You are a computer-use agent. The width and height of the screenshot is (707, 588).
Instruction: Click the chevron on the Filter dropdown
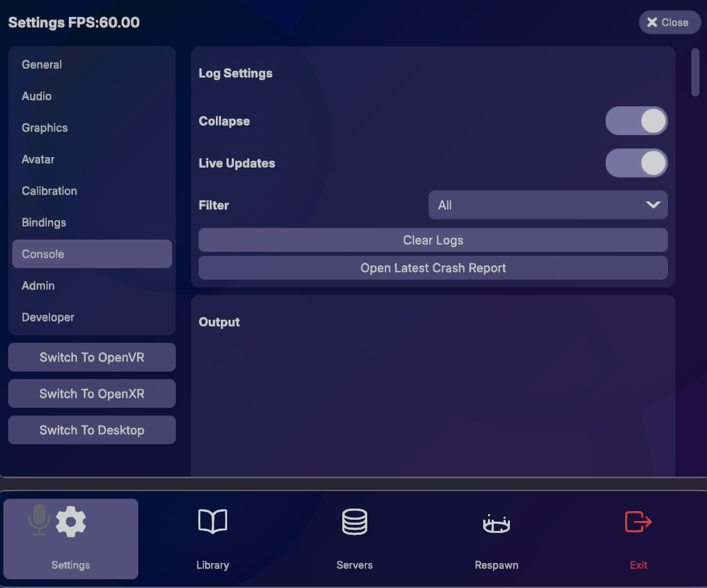coord(653,205)
